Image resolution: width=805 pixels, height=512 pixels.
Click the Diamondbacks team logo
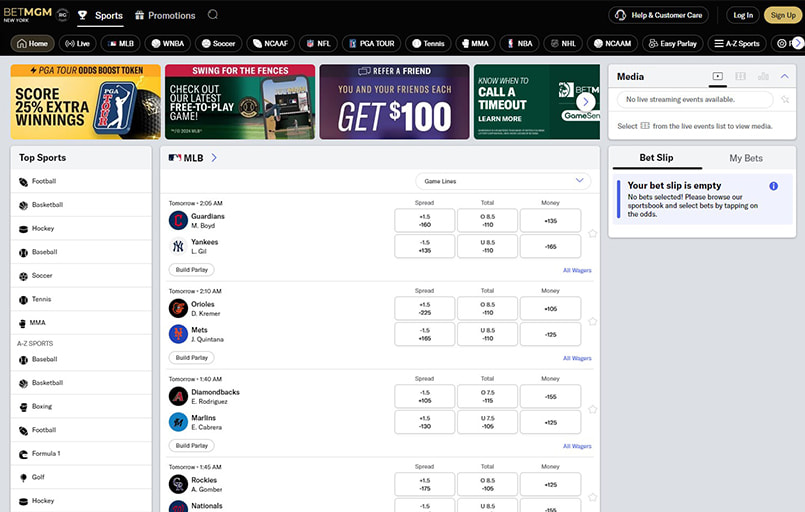click(x=178, y=396)
